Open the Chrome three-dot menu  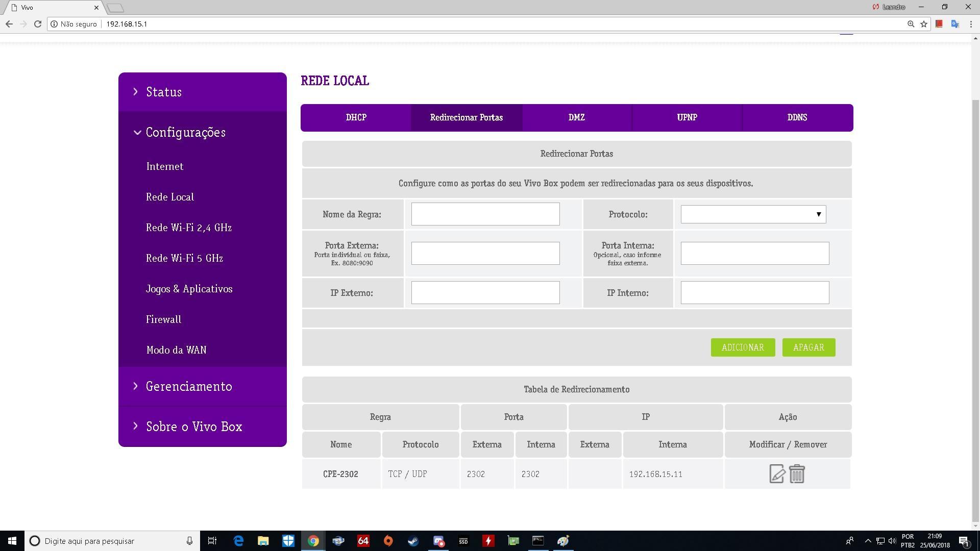[x=971, y=24]
